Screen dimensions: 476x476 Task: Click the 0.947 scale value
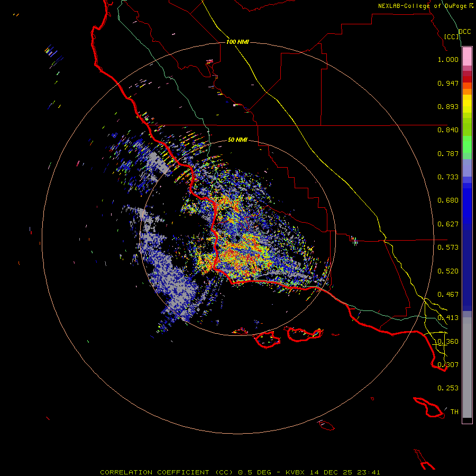point(448,83)
